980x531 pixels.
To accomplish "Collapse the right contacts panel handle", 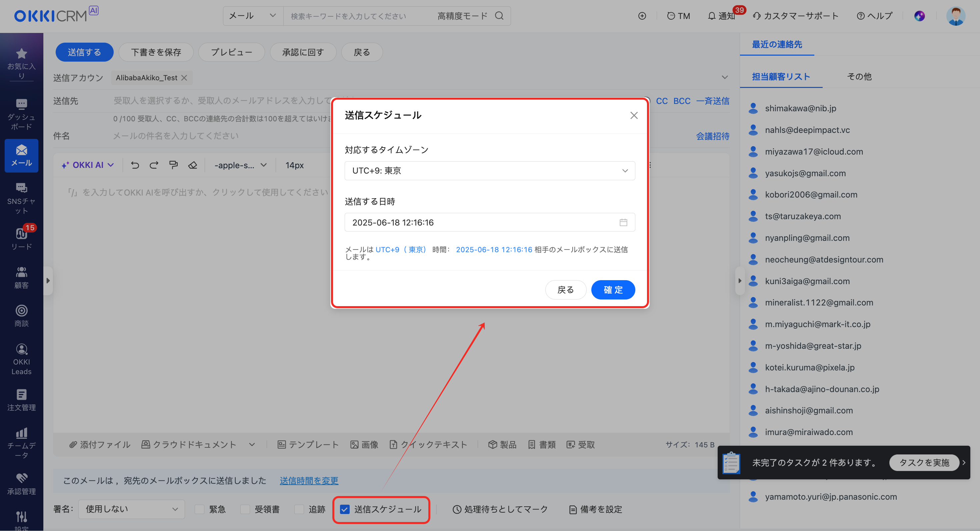I will [x=740, y=280].
